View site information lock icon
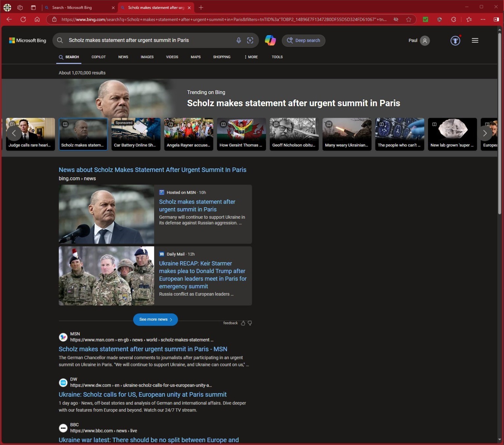The image size is (504, 445). [54, 19]
